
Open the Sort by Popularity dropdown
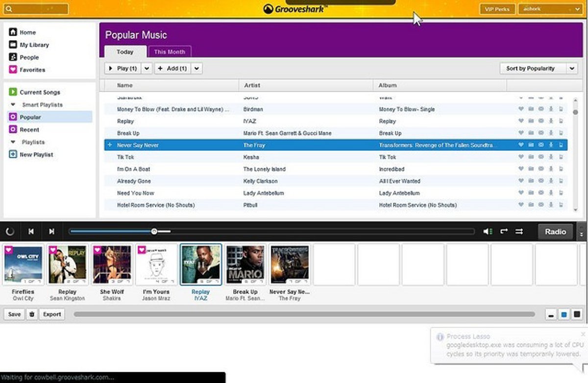(x=538, y=69)
